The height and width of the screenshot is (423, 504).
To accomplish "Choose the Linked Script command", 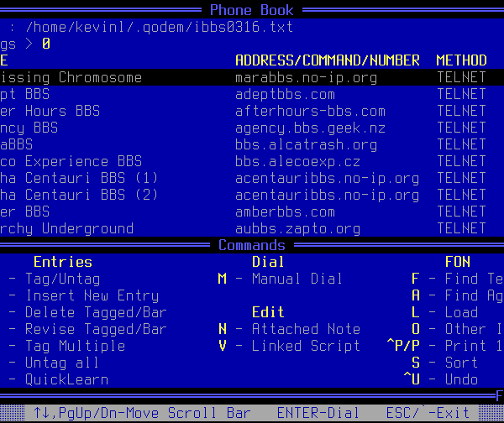I will point(306,346).
